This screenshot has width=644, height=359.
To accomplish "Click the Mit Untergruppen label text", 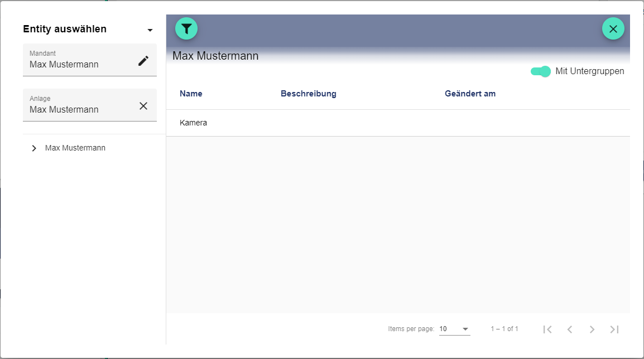I will (x=589, y=71).
